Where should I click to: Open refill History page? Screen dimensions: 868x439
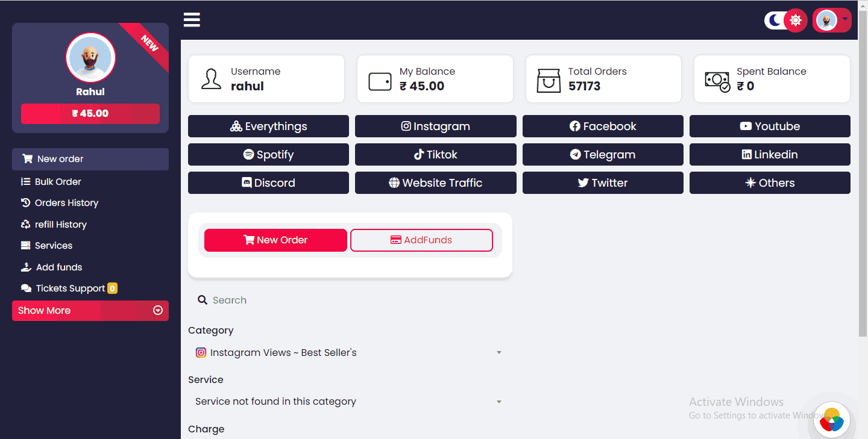click(x=54, y=224)
